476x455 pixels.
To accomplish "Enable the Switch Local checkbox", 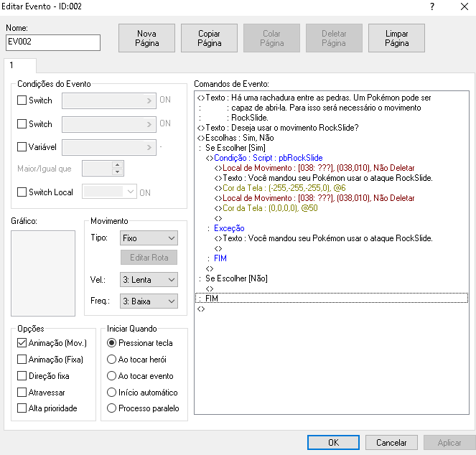I will (x=22, y=192).
